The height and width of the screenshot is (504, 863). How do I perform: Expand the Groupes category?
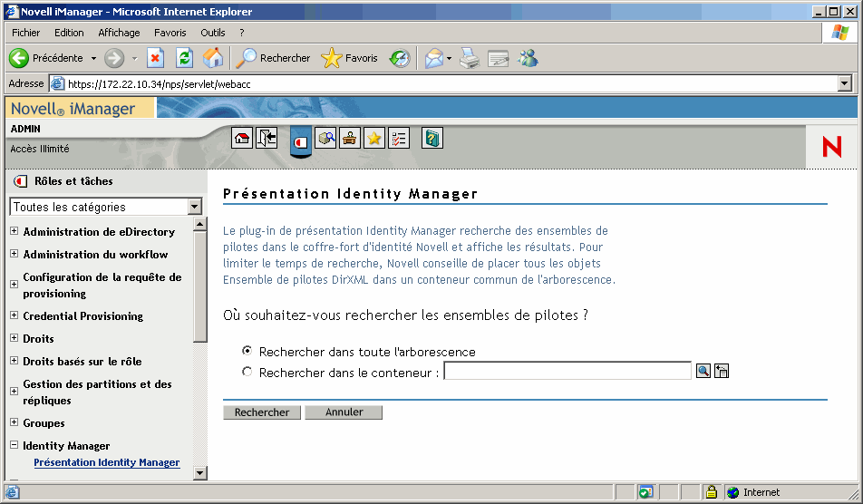[x=15, y=422]
